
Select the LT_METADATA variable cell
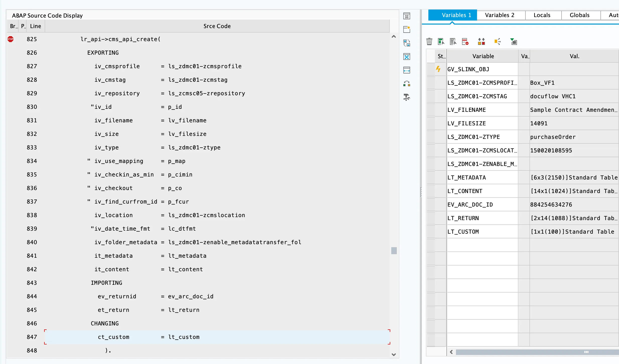483,177
